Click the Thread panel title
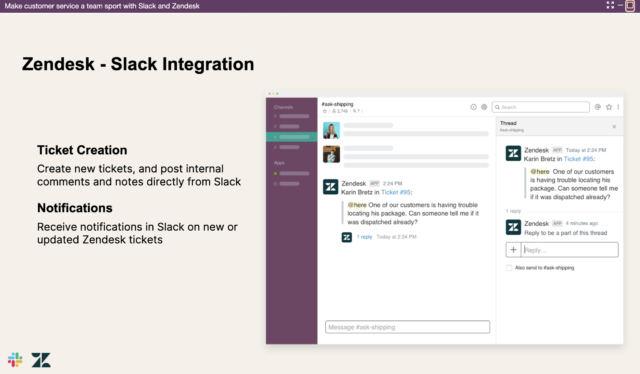 508,123
